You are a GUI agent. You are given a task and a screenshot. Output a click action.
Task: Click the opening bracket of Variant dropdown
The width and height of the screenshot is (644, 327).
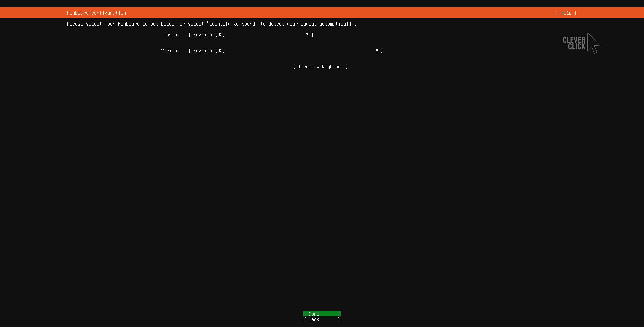[190, 51]
